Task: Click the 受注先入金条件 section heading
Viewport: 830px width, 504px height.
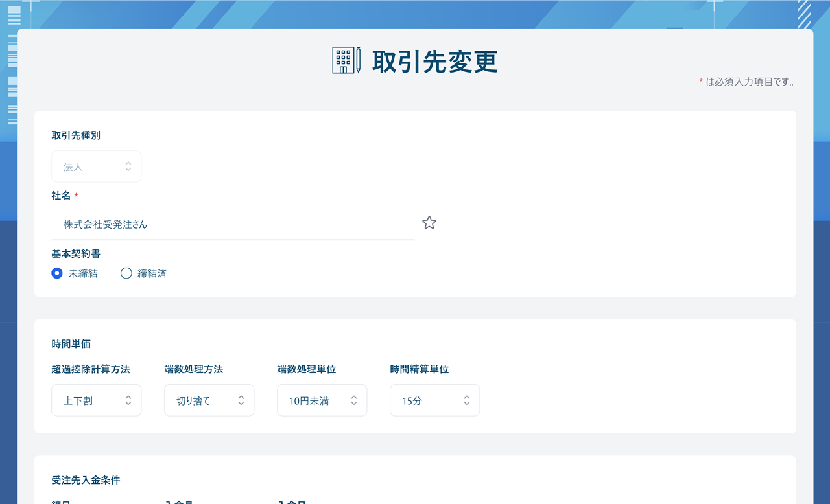Action: tap(86, 480)
